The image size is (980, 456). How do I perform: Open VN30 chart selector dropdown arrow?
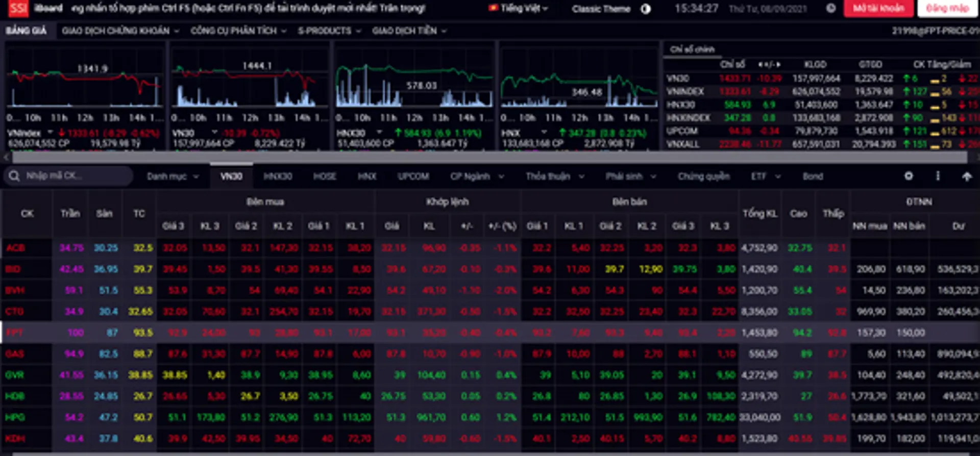[214, 132]
